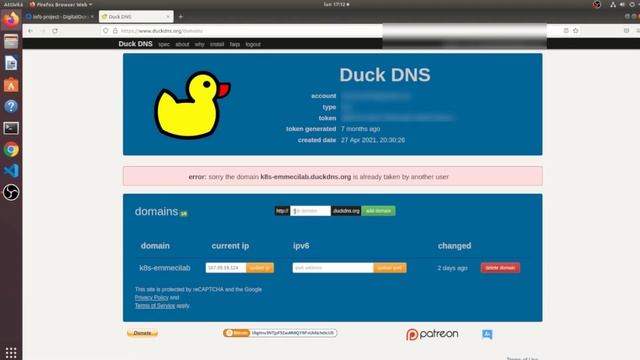Click the browser address bar URL
640x360 pixels.
click(162, 31)
